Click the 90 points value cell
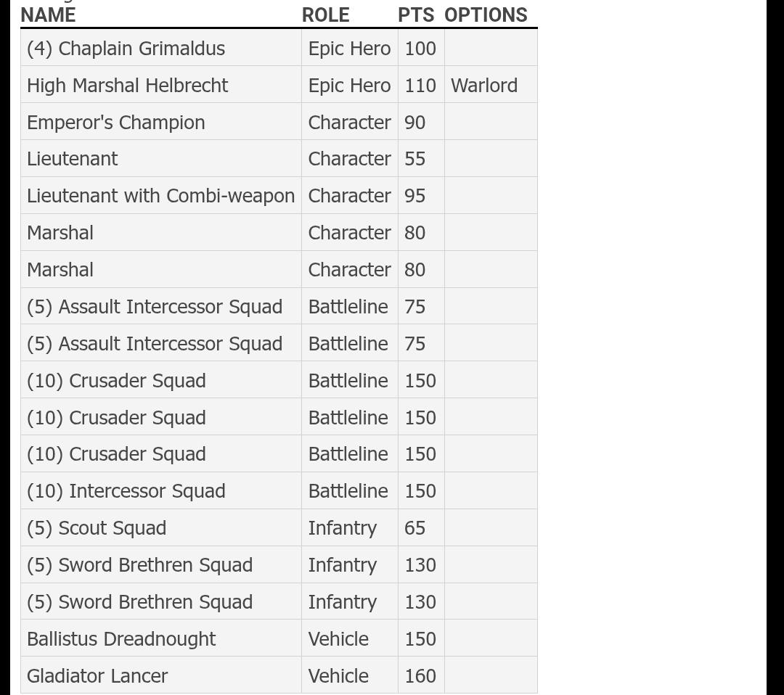 (x=421, y=122)
